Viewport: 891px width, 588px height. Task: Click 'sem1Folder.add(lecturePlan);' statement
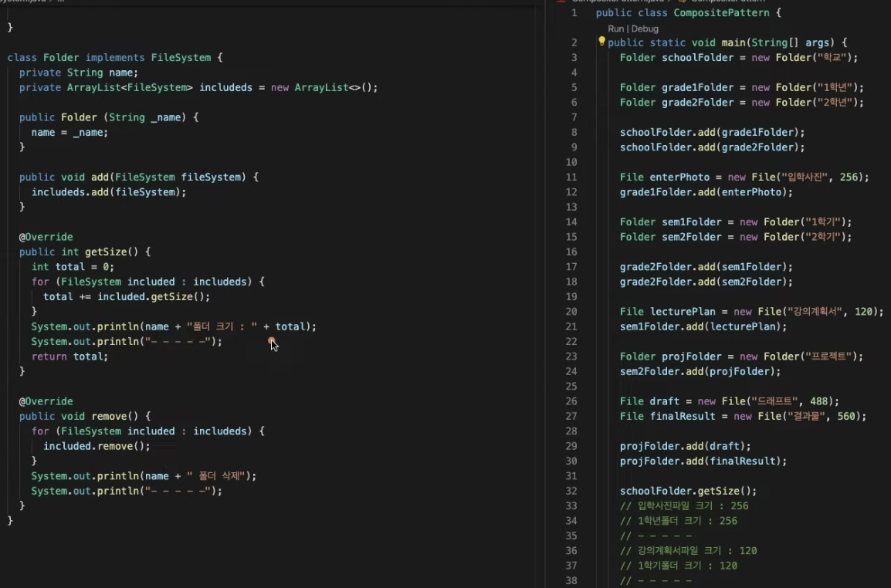pyautogui.click(x=703, y=326)
